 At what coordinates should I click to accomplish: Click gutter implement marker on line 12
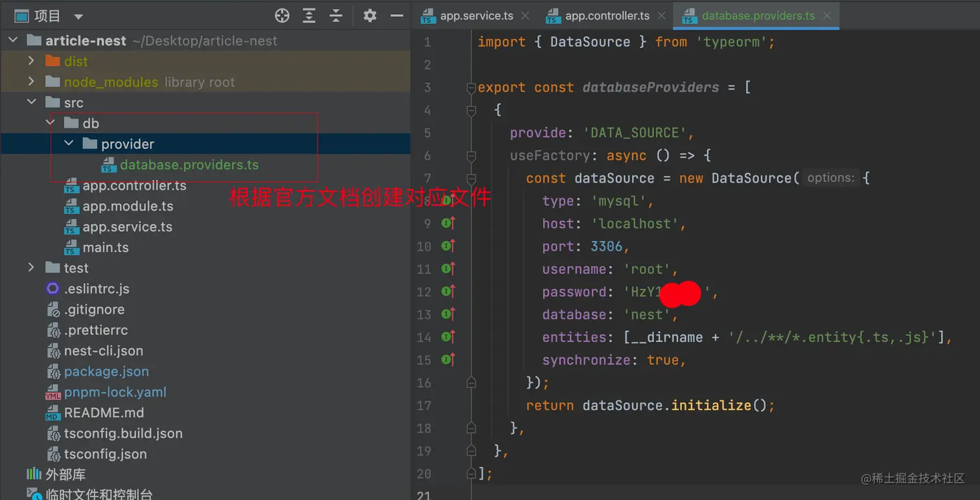click(449, 291)
